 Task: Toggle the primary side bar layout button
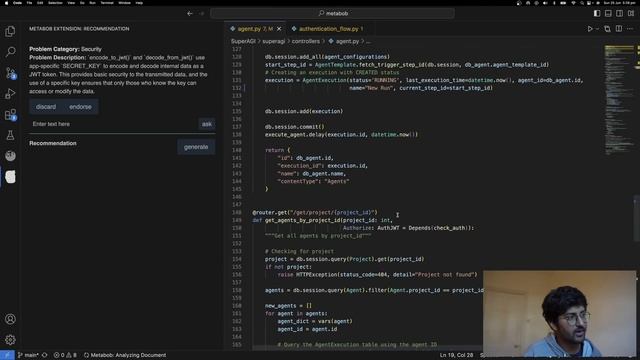click(597, 13)
